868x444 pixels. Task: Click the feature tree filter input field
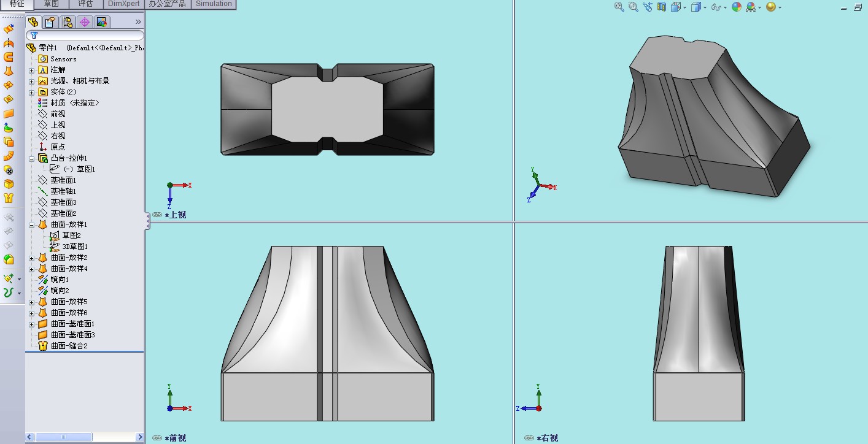(x=85, y=36)
